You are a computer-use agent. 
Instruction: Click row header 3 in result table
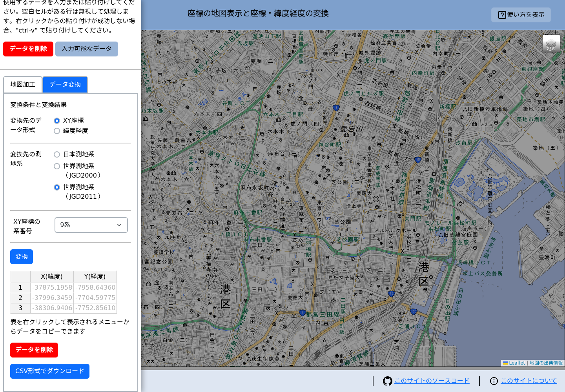coord(20,308)
